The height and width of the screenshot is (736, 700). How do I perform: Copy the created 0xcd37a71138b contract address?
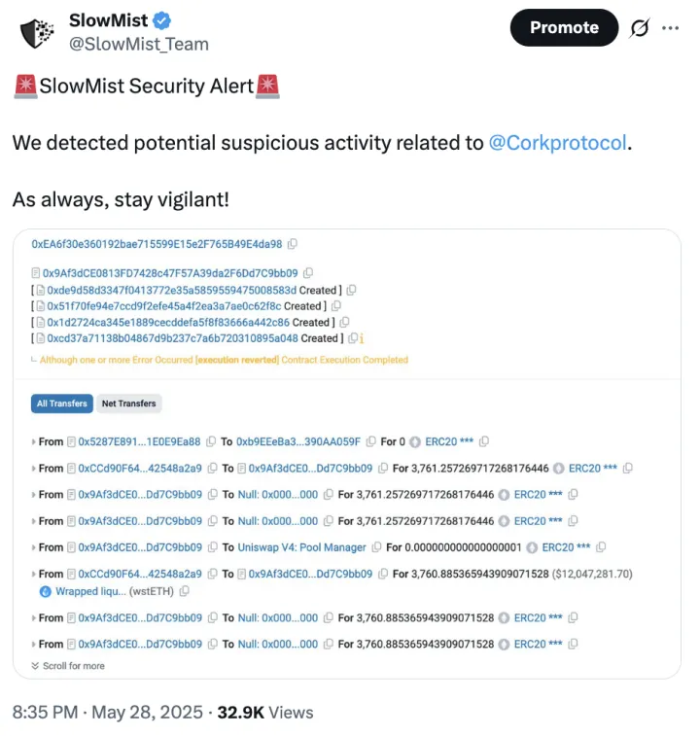point(353,338)
